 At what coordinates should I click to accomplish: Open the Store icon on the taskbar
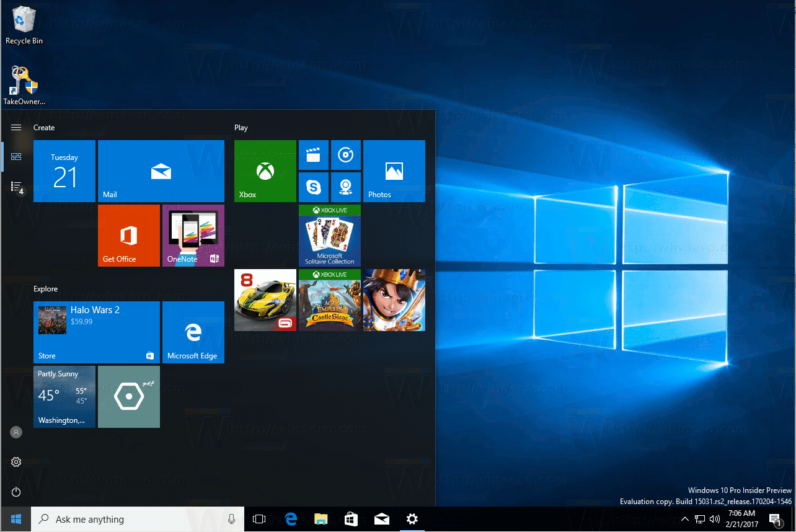[351, 519]
